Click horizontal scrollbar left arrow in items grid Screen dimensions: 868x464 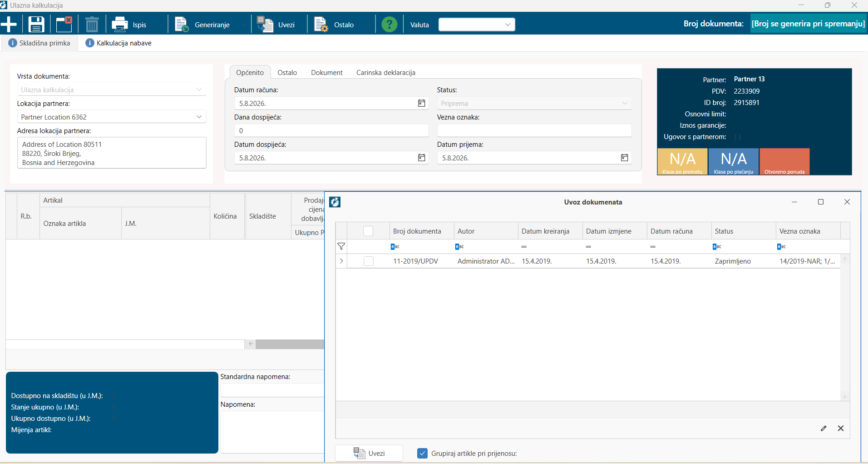(x=251, y=344)
